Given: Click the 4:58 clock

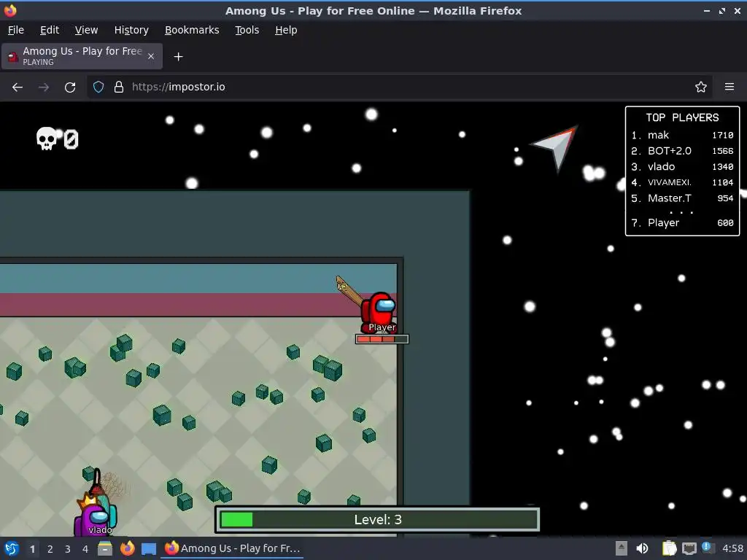Looking at the screenshot, I should [732, 548].
